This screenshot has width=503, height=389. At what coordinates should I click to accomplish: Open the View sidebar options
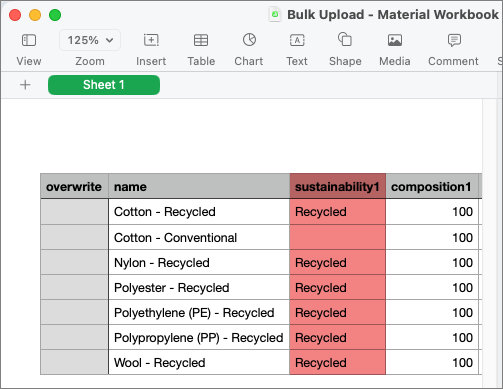29,40
